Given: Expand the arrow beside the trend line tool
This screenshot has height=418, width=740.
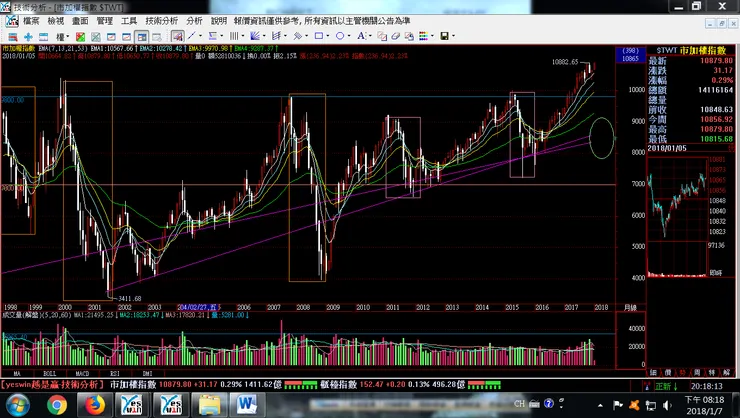Looking at the screenshot, I should point(201,36).
